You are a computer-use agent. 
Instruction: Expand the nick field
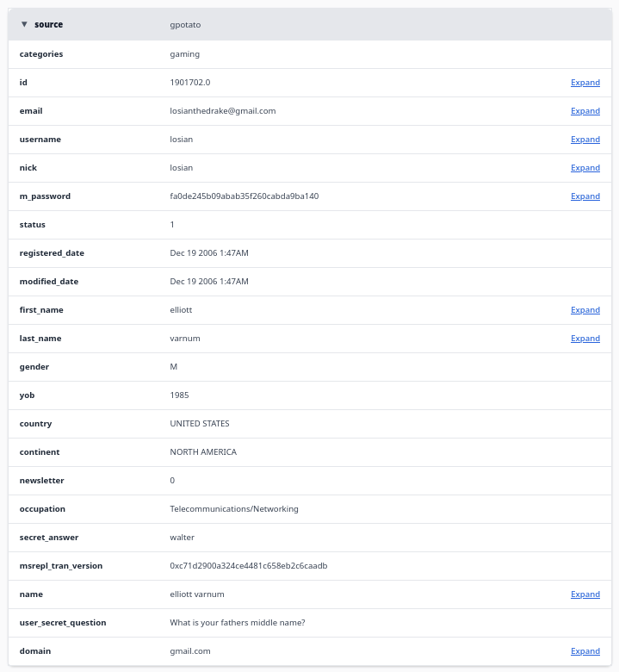[585, 168]
